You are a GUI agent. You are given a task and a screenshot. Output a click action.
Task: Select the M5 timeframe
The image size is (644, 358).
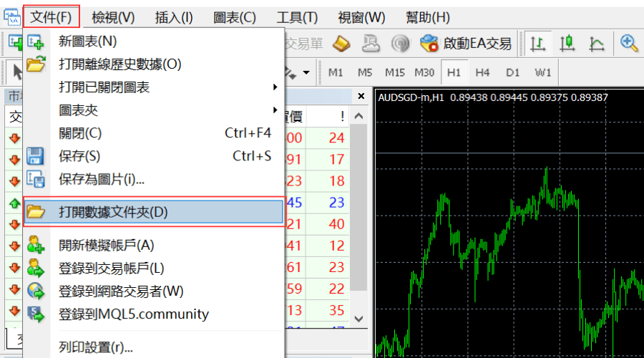(365, 73)
